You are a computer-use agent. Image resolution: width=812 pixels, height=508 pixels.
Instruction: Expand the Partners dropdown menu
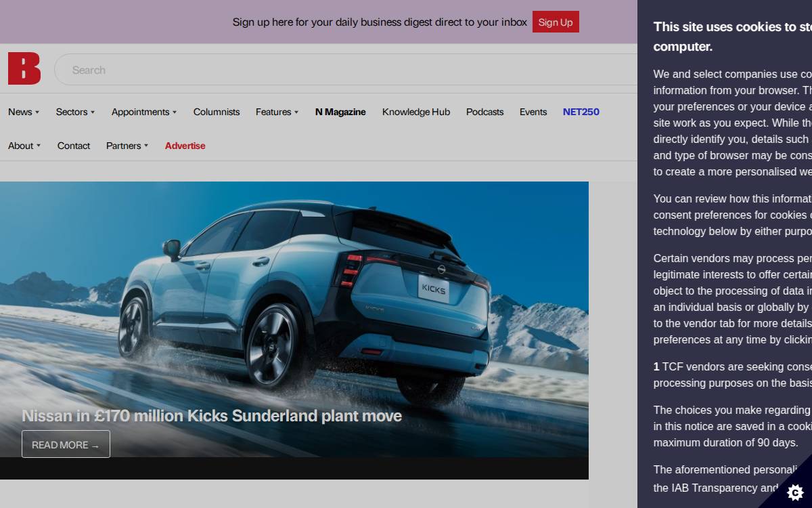(x=127, y=146)
